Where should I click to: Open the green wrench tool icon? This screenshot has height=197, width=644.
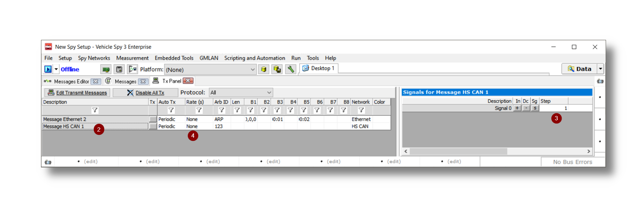pyautogui.click(x=290, y=69)
